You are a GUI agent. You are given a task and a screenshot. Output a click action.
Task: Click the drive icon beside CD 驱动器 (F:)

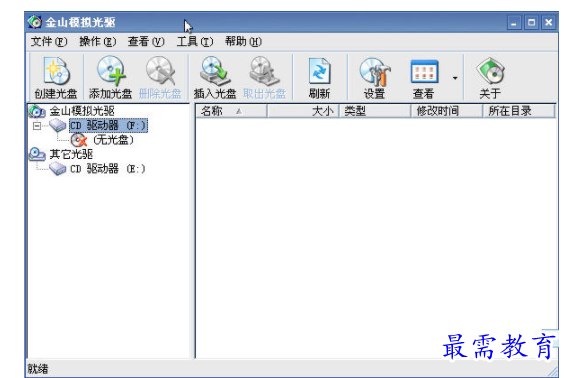[x=58, y=126]
